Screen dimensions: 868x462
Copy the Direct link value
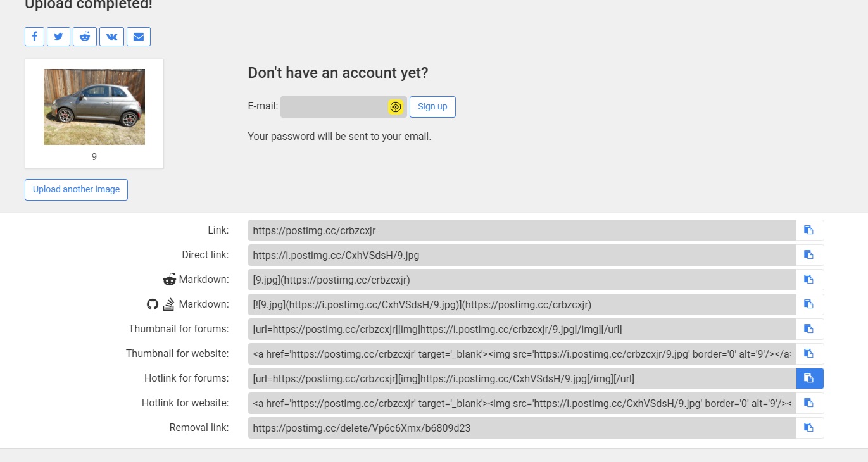(810, 255)
